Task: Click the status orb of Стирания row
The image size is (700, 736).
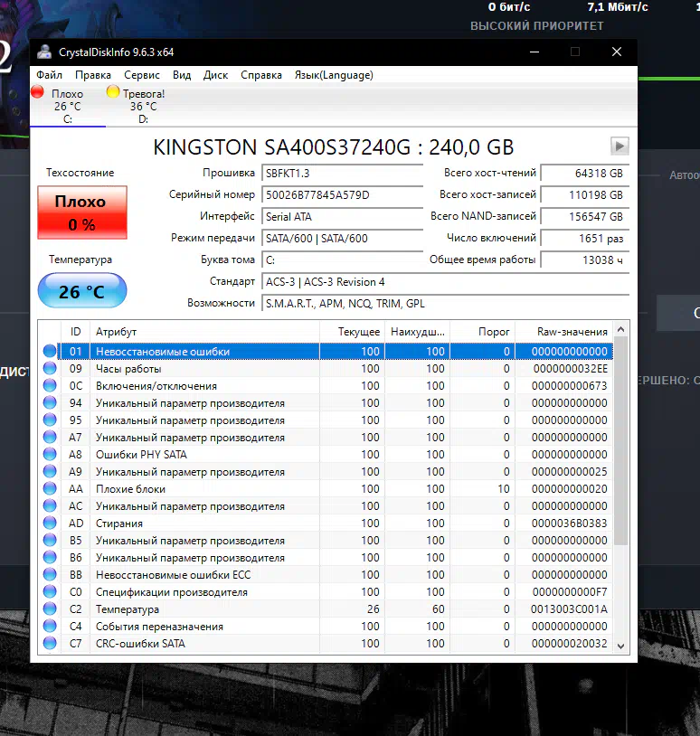Action: (x=50, y=523)
